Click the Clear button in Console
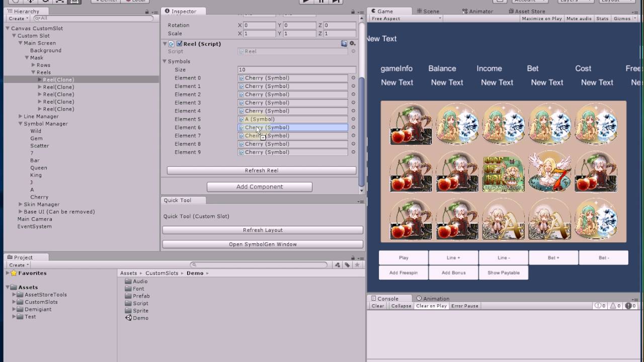The image size is (644, 362). tap(378, 306)
